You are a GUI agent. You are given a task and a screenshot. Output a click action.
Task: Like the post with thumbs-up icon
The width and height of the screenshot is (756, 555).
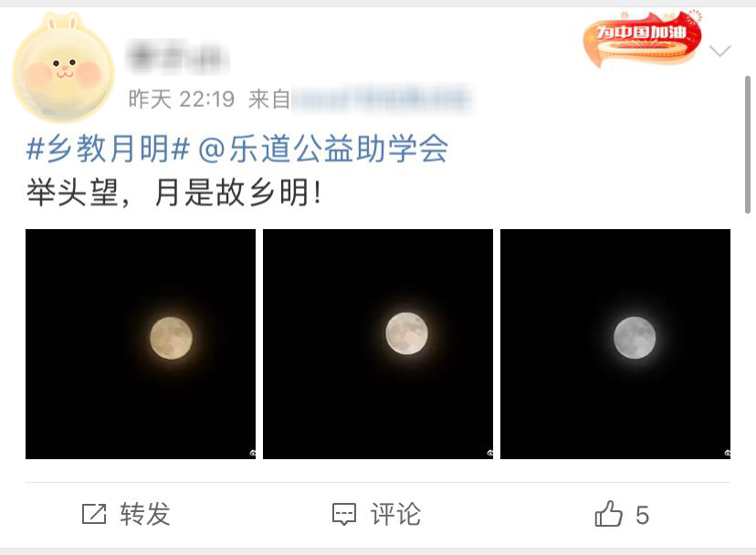[608, 513]
